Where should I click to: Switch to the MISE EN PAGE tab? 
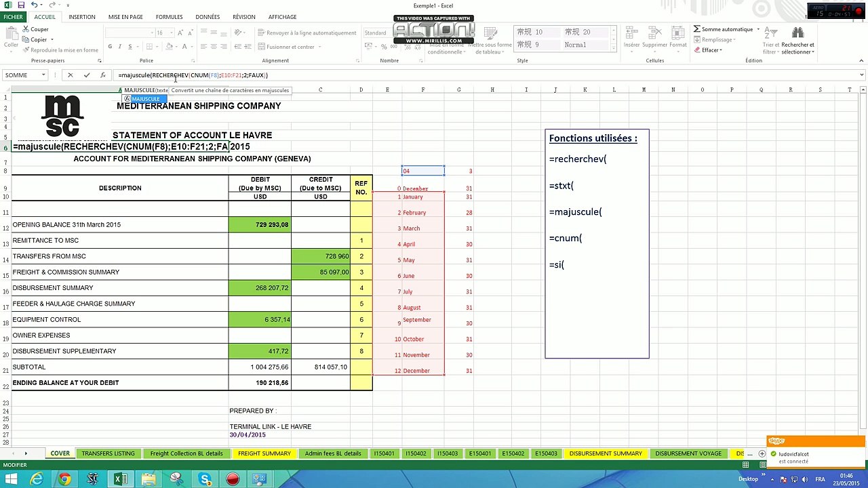point(125,17)
